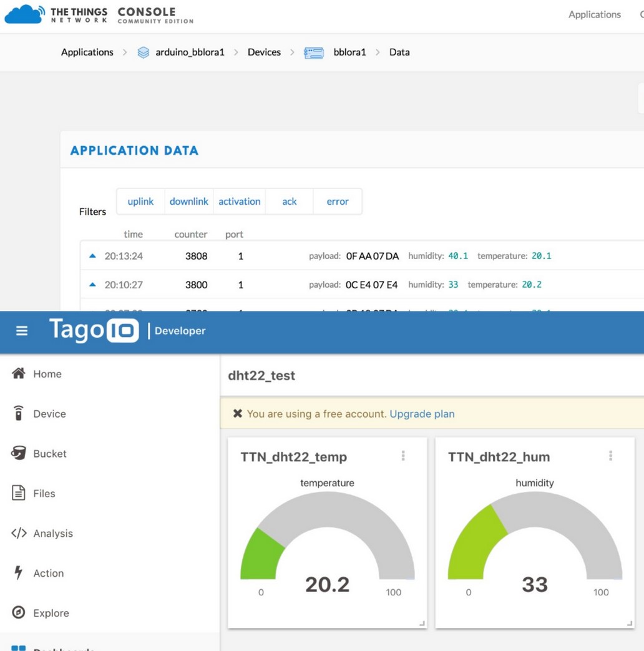Click the TTN_dht22_hum resize handle
This screenshot has width=644, height=651.
(x=630, y=623)
